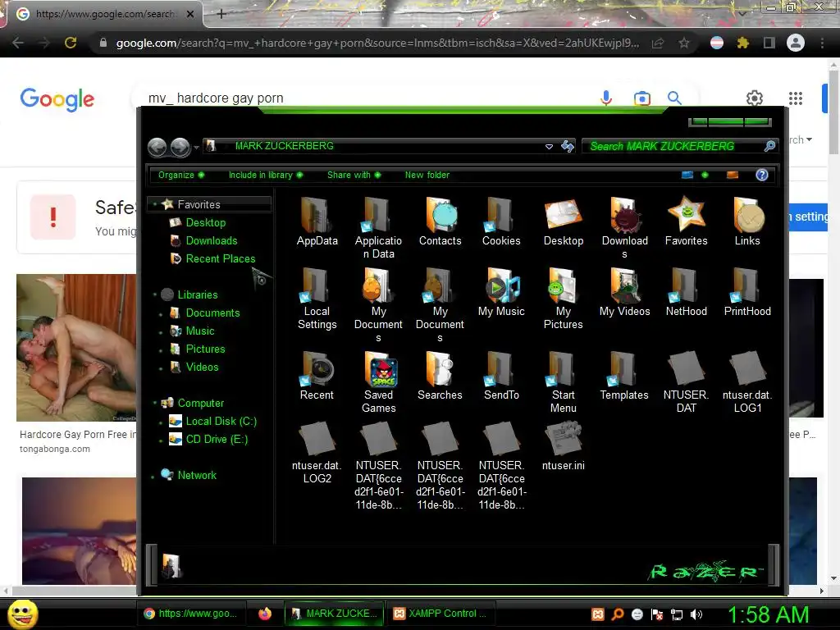Image resolution: width=840 pixels, height=630 pixels.
Task: Select the My Videos folder
Action: [624, 292]
